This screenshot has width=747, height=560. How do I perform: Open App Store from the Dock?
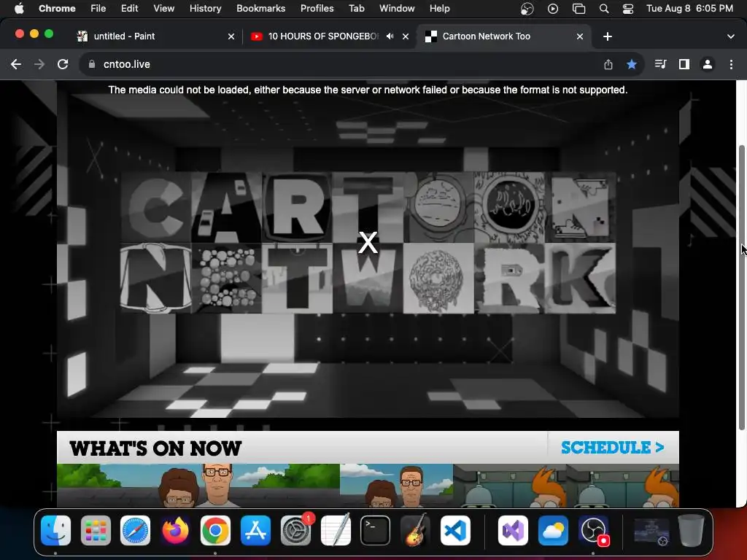(256, 531)
